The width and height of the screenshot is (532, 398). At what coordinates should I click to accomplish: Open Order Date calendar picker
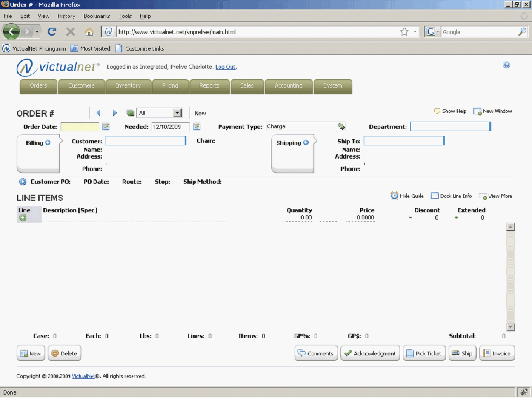click(106, 126)
